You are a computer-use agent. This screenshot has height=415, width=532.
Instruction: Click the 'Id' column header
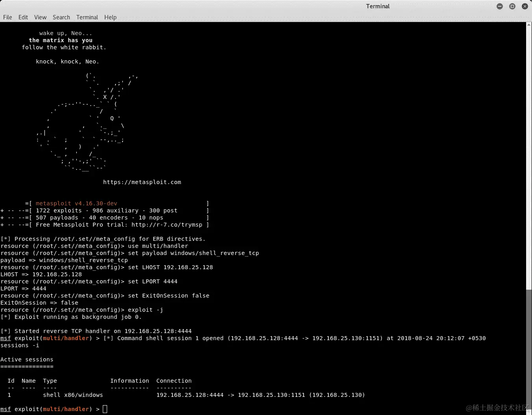click(11, 381)
